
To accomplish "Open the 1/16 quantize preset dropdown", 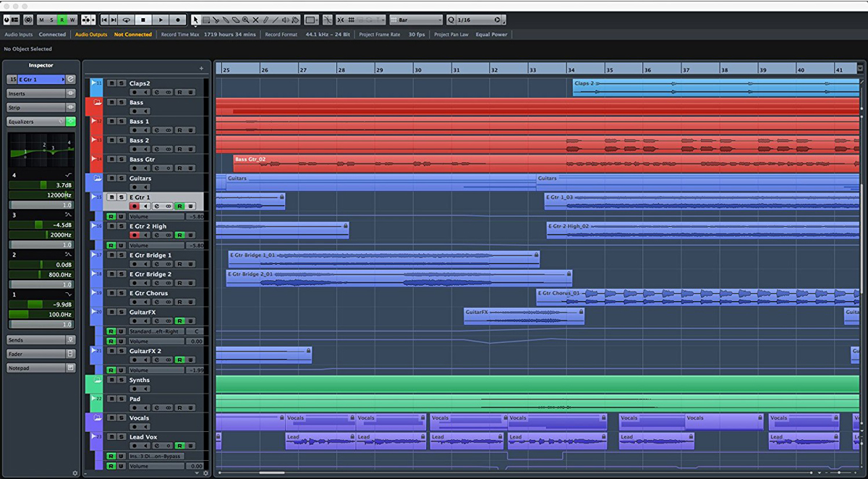I will 474,20.
